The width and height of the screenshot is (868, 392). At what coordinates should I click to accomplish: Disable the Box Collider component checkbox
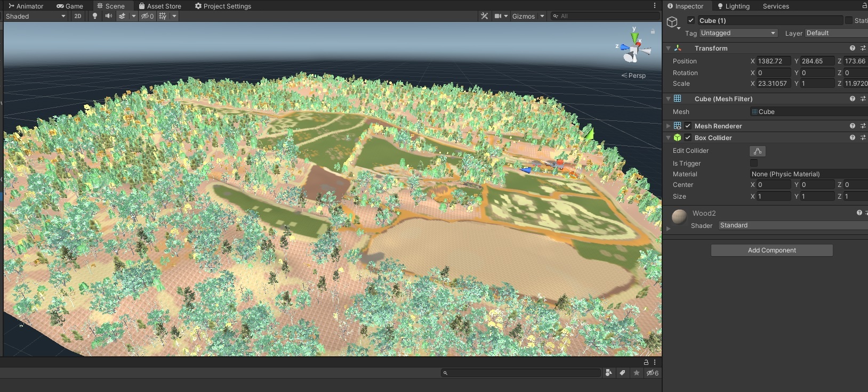[688, 137]
